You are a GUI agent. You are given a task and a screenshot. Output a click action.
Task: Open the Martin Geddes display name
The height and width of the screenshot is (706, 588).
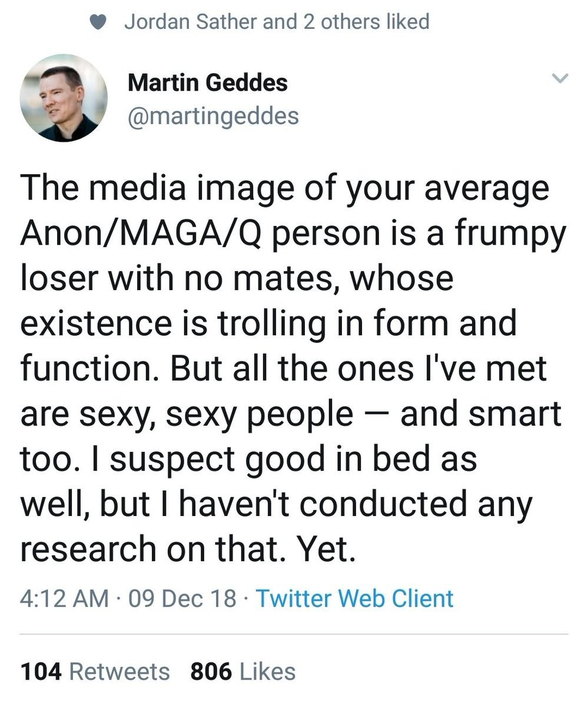(x=207, y=82)
